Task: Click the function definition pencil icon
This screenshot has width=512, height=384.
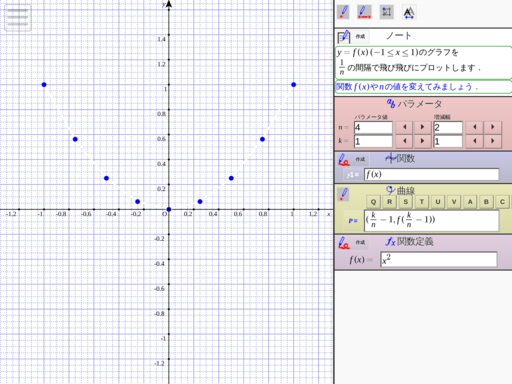Action: [x=344, y=243]
